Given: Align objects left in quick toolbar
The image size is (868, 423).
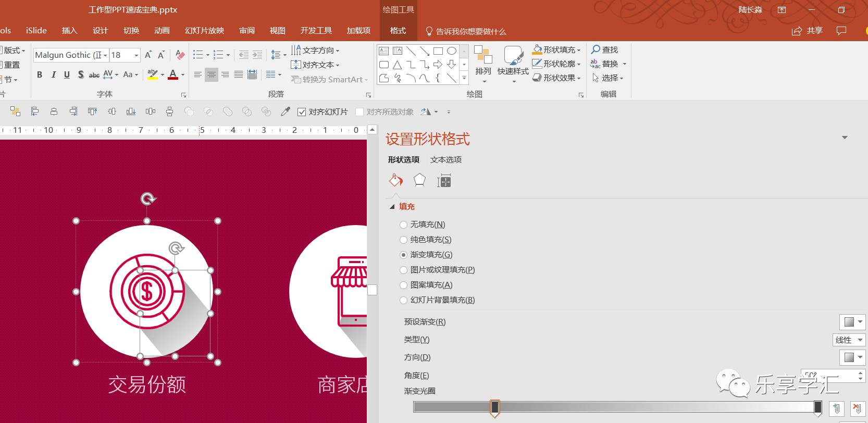Looking at the screenshot, I should tap(35, 111).
